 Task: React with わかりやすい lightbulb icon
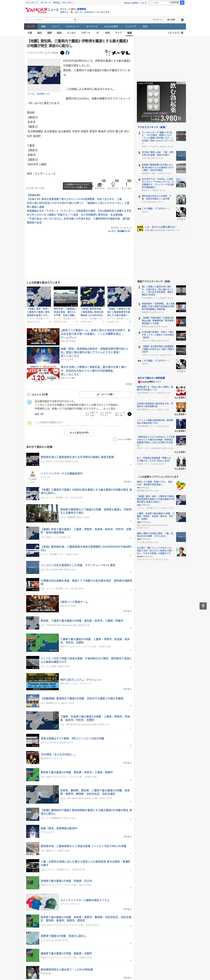pos(113,185)
